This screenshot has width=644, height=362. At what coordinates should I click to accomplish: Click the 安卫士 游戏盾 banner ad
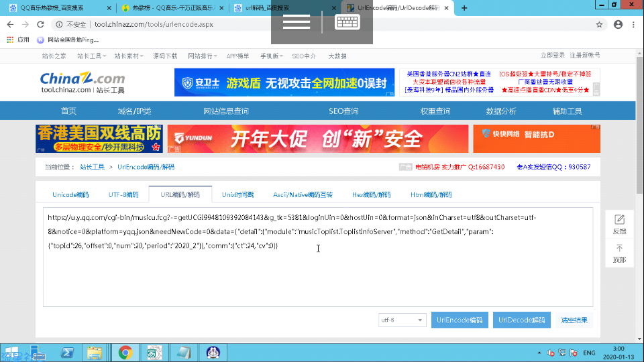[284, 82]
